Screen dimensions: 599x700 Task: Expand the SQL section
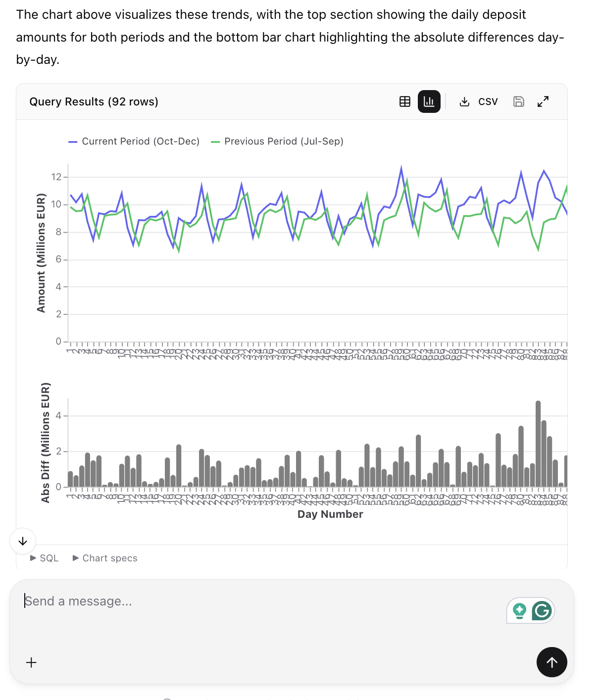[45, 558]
